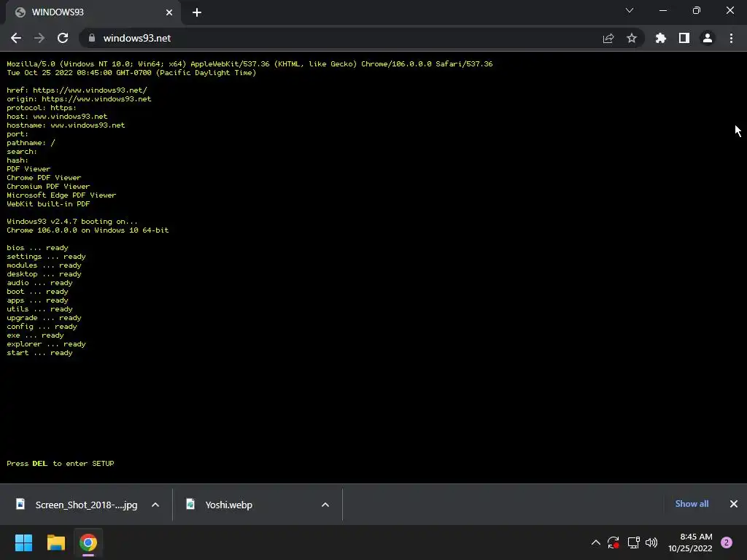
Task: Launch File Explorer from the taskbar
Action: (55, 542)
